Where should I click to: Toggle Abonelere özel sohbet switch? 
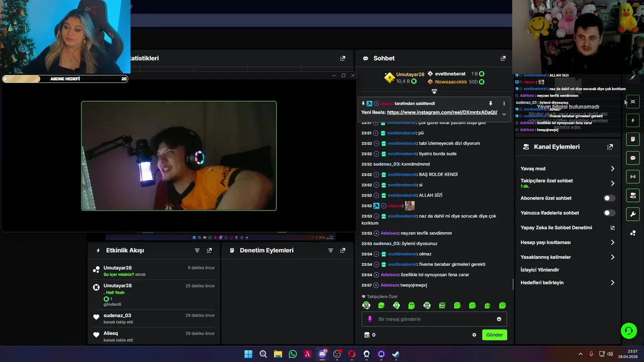pos(609,198)
